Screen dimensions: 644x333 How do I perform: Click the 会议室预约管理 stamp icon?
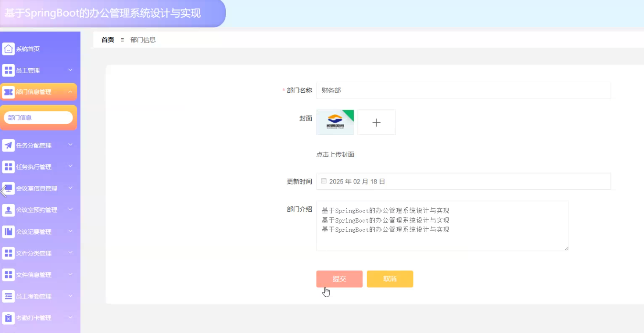coord(8,210)
